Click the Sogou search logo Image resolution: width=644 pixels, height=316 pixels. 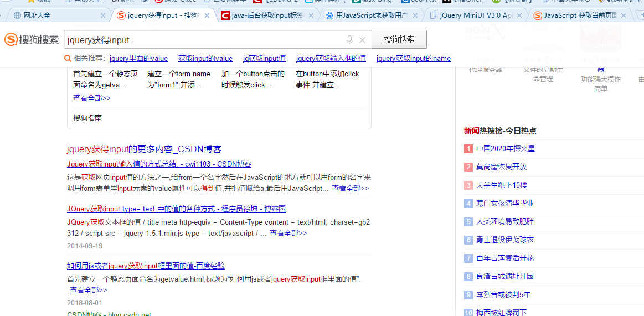coord(32,40)
